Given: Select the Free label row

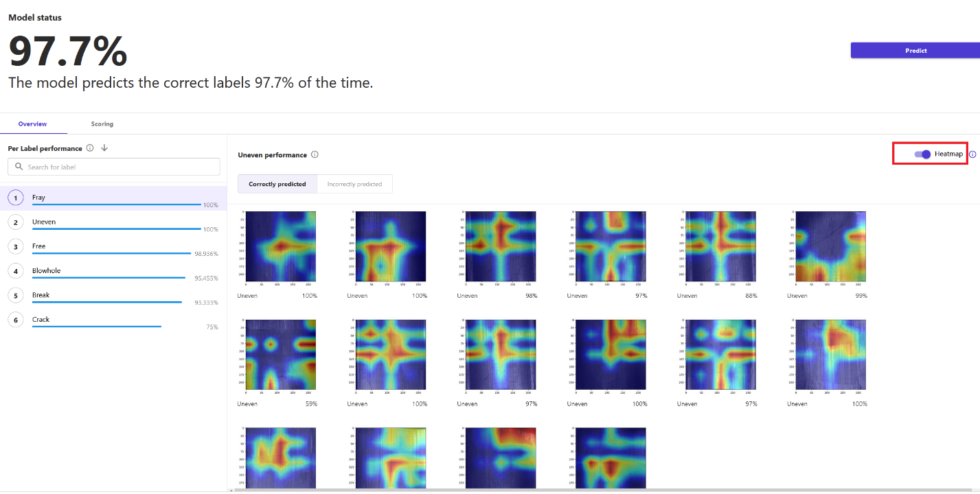Looking at the screenshot, I should 113,247.
